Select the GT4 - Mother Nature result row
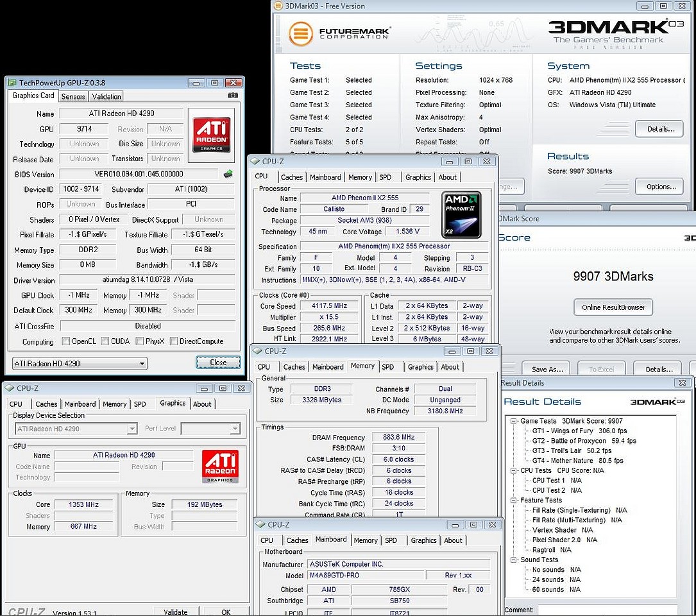Image resolution: width=696 pixels, height=616 pixels. 577,461
